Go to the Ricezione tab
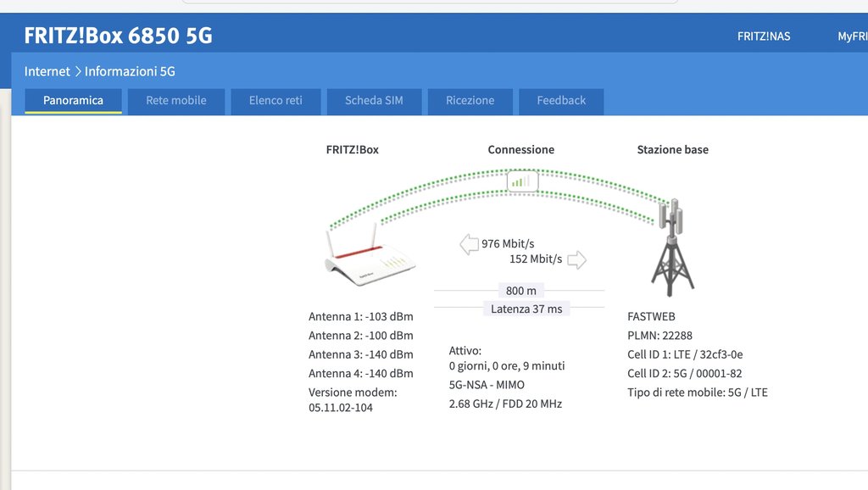The image size is (868, 490). coord(470,101)
